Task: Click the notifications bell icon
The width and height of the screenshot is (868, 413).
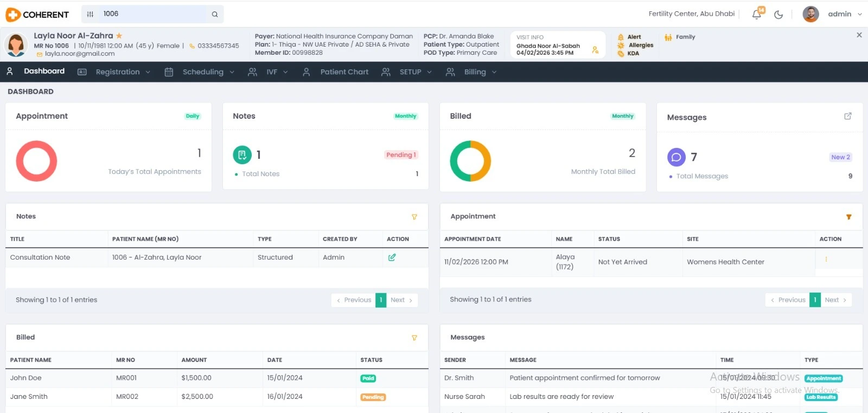Action: click(x=756, y=15)
